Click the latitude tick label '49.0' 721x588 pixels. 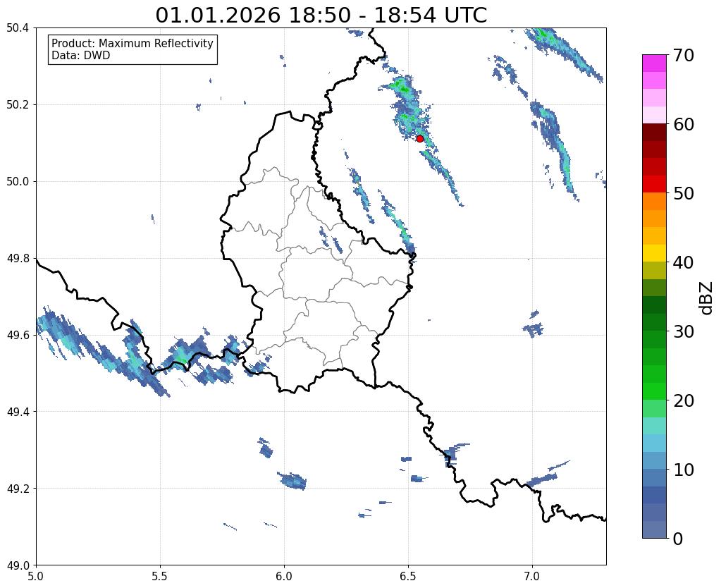(x=18, y=565)
